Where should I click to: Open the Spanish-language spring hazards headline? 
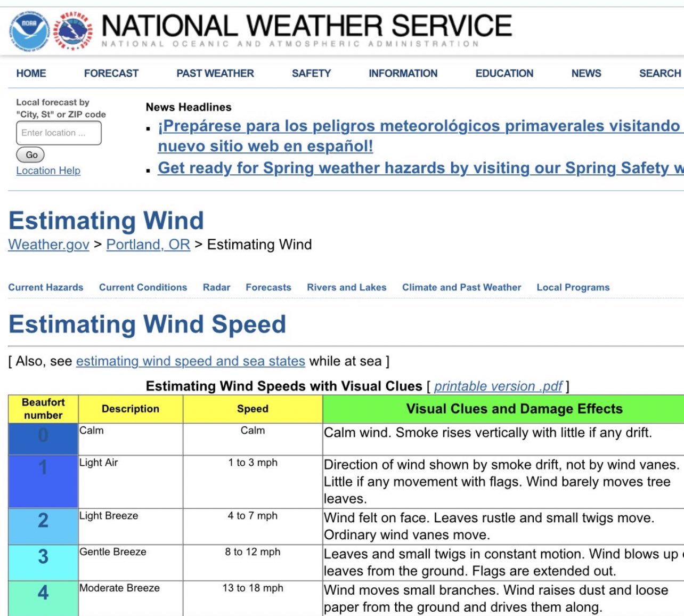(x=421, y=136)
